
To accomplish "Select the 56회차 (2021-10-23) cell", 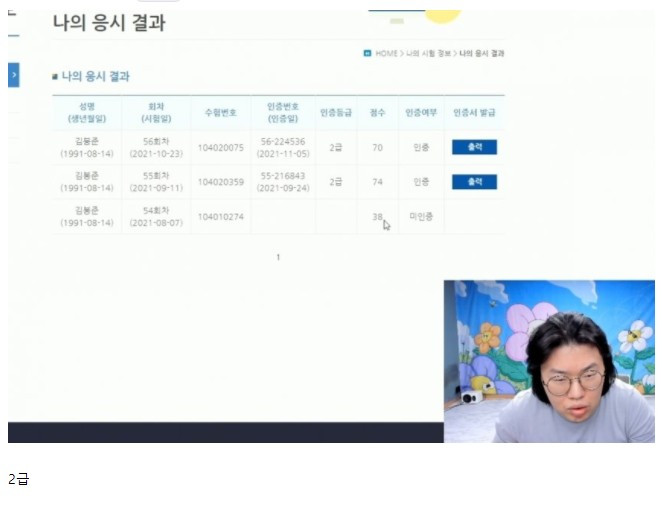I will point(156,147).
